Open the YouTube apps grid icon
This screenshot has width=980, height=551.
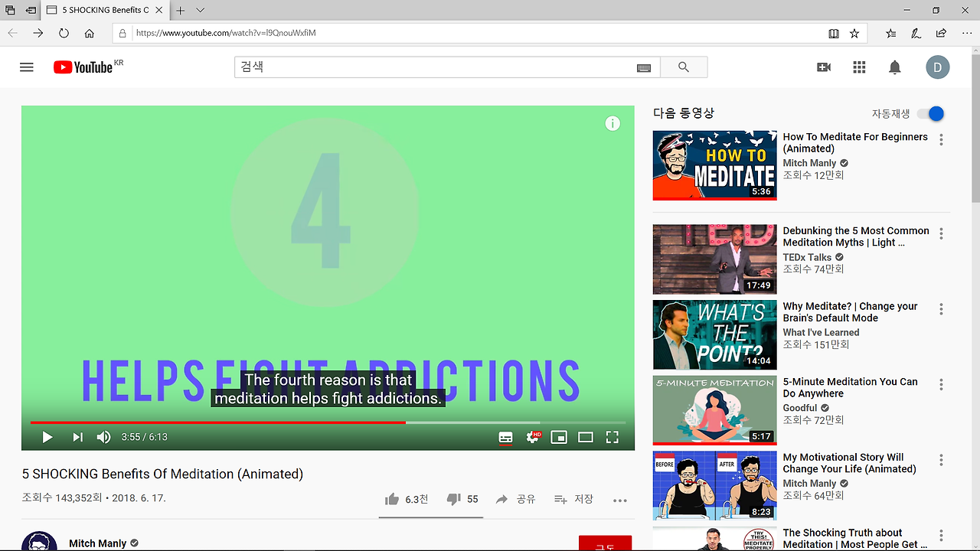coord(859,67)
